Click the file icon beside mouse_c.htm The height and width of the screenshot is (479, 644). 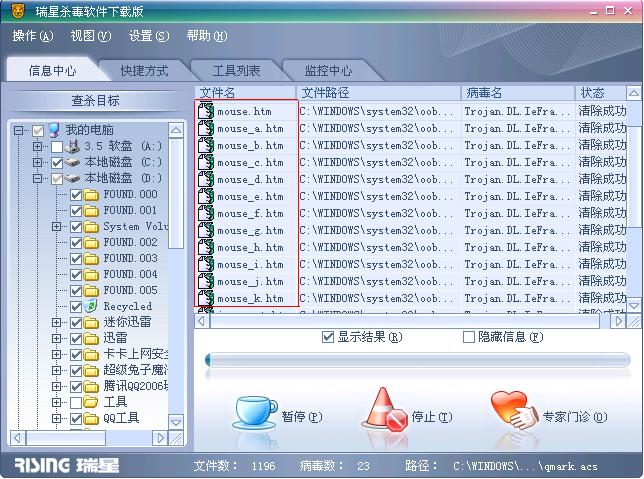click(x=206, y=163)
